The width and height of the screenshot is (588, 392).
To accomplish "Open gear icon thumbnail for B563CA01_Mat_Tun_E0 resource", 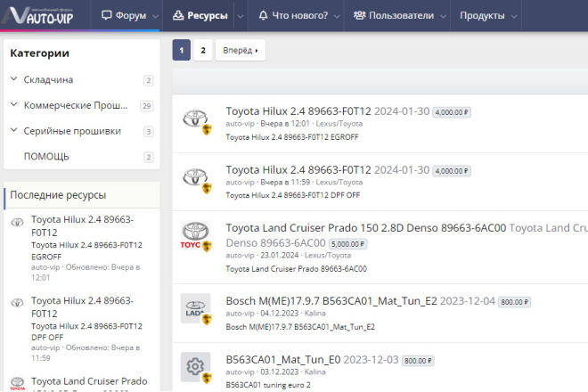I will (x=195, y=367).
